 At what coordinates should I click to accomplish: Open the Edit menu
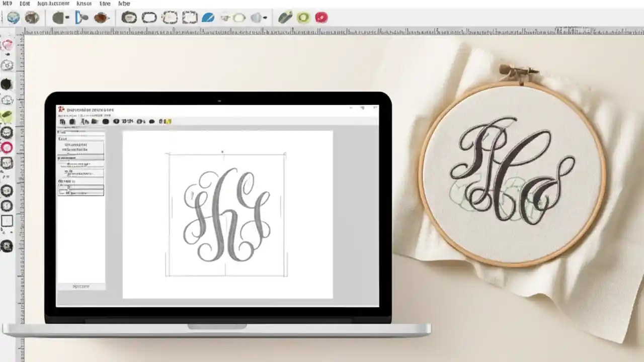[25, 4]
